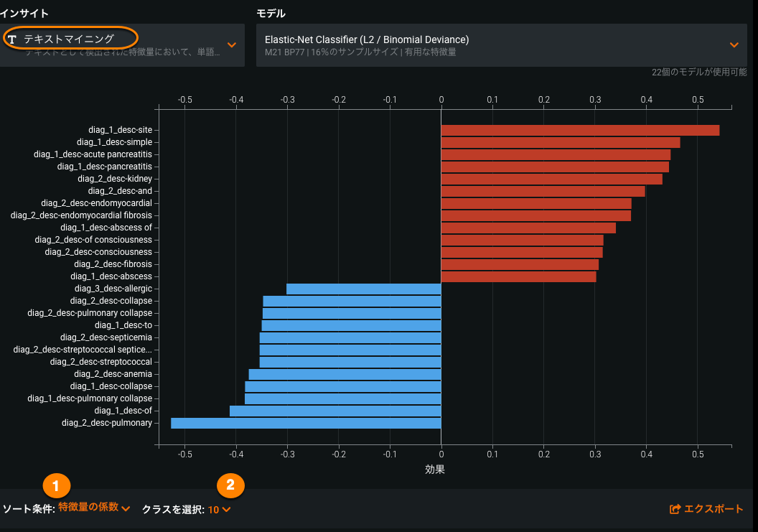This screenshot has width=758, height=532.
Task: Open the insight dropdown chevron
Action: (232, 45)
